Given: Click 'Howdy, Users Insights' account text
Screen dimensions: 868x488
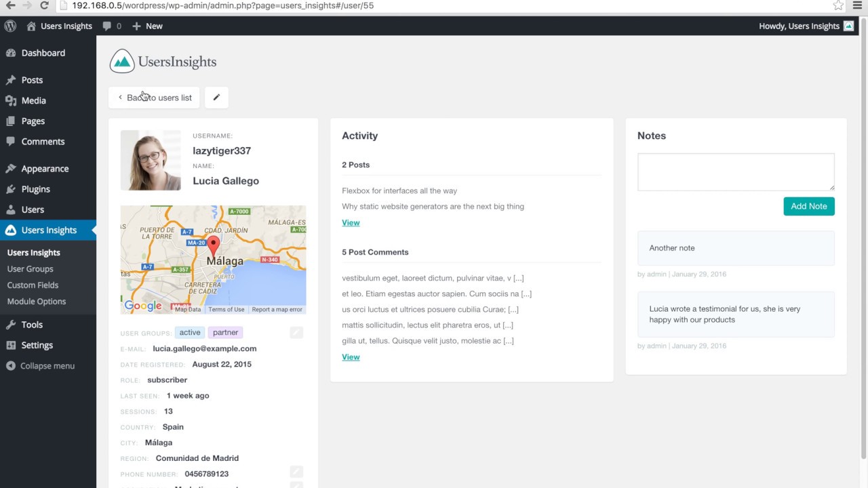Looking at the screenshot, I should pos(799,26).
